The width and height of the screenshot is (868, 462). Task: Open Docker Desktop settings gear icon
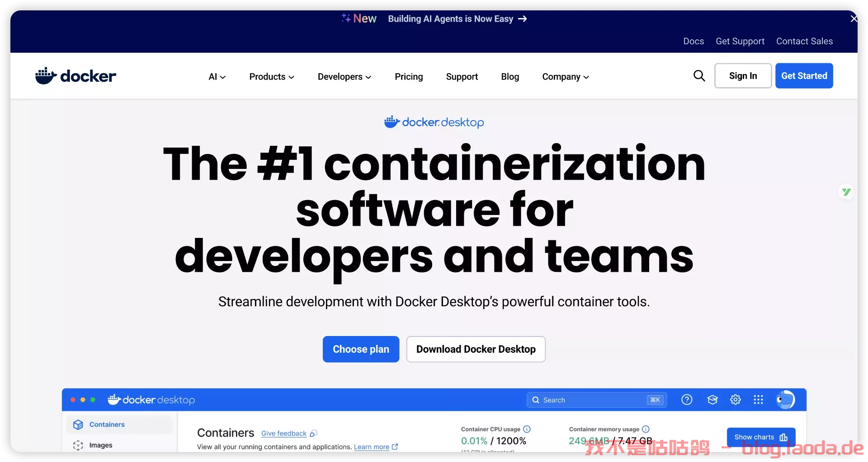(736, 400)
